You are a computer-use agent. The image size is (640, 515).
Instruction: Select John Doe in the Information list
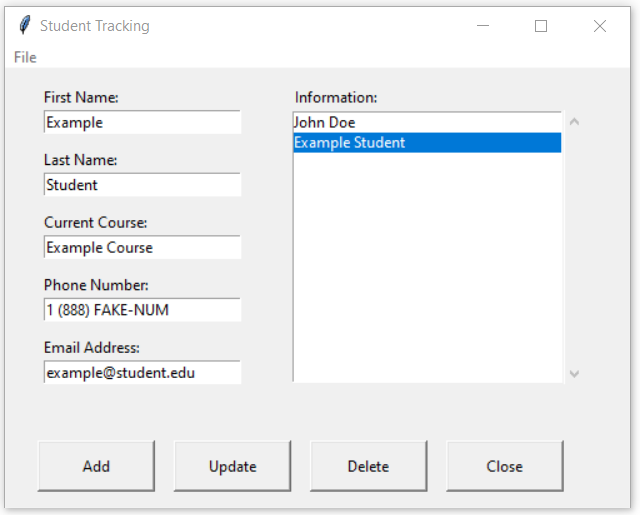(427, 122)
